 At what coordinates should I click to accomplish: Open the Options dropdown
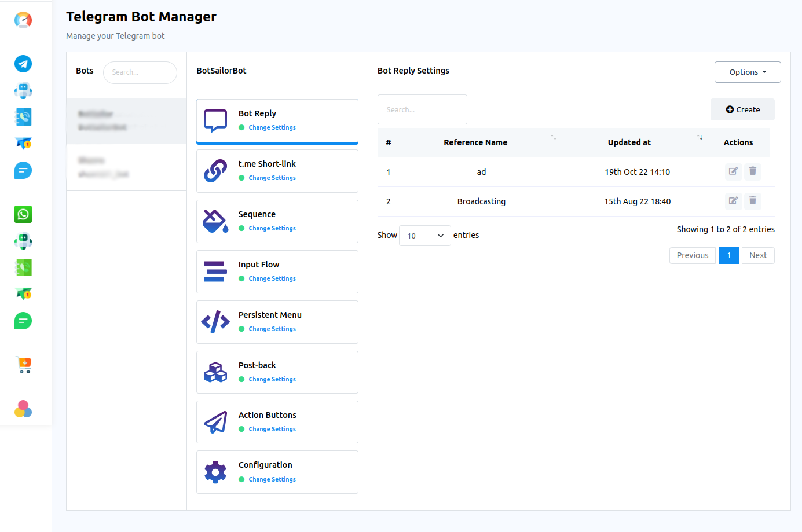coord(748,72)
